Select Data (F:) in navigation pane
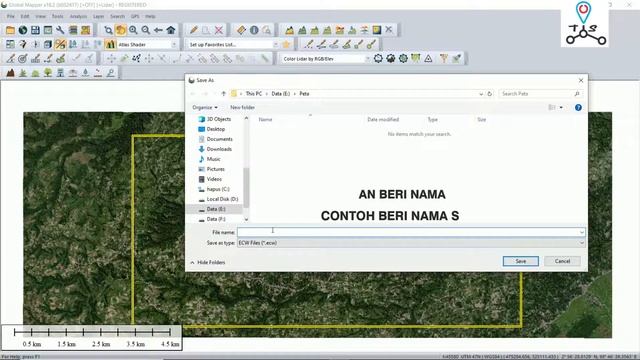 (216, 219)
